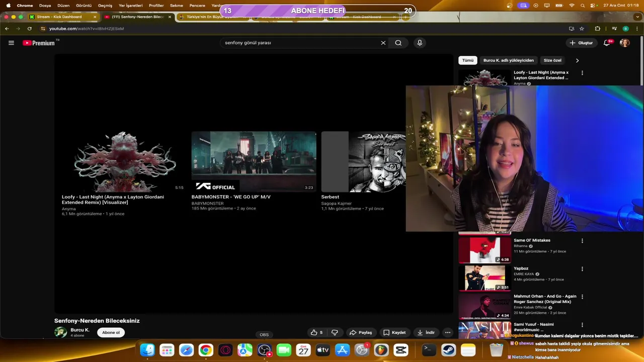The height and width of the screenshot is (362, 644).
Task: Open the Same Ol' Mistakes thumbnail
Action: coord(485,249)
